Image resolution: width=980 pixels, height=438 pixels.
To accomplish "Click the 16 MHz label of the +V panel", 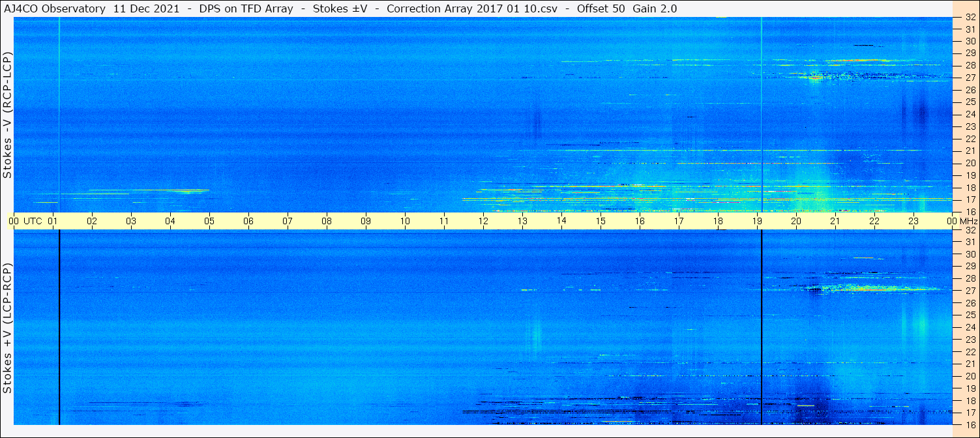I will pos(970,424).
